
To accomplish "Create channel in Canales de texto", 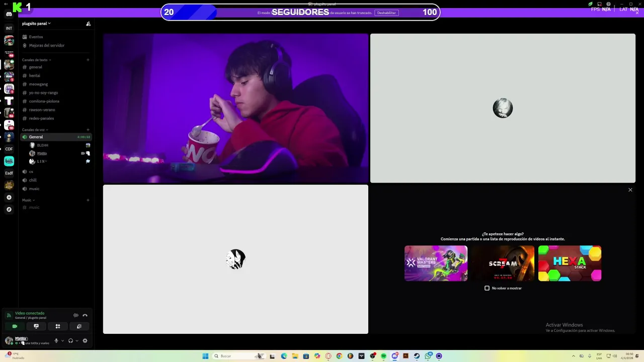I will click(x=88, y=60).
